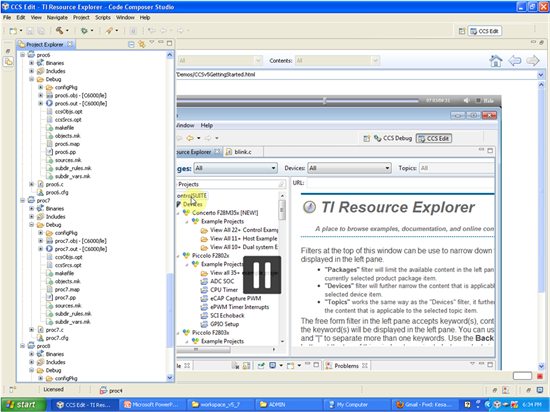This screenshot has height=412, width=550.
Task: Click the proc4 status bar item
Action: pyautogui.click(x=111, y=390)
